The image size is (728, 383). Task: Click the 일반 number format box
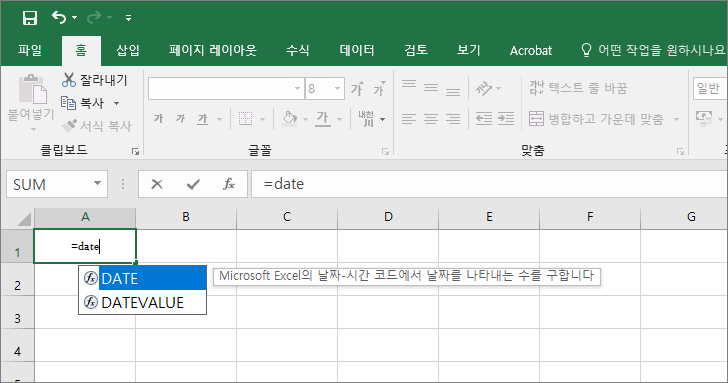(710, 88)
